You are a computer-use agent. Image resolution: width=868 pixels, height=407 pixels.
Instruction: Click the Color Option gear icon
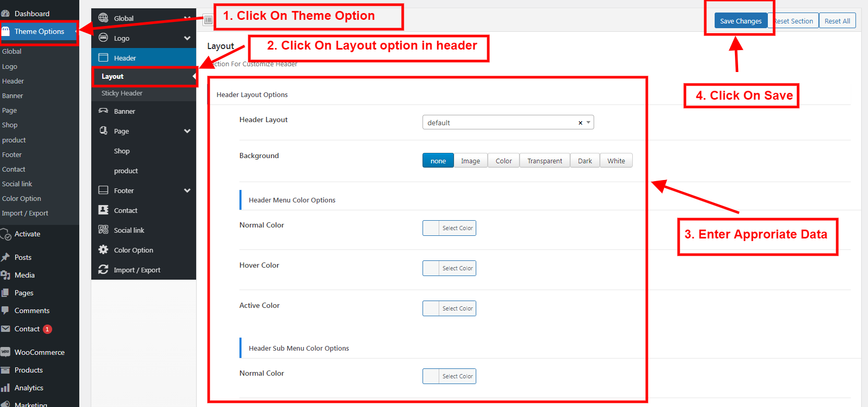pos(103,250)
